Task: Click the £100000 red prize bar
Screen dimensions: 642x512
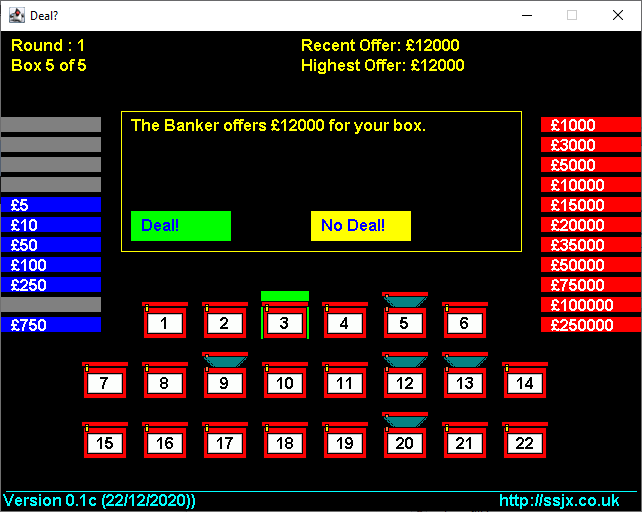Action: point(591,305)
